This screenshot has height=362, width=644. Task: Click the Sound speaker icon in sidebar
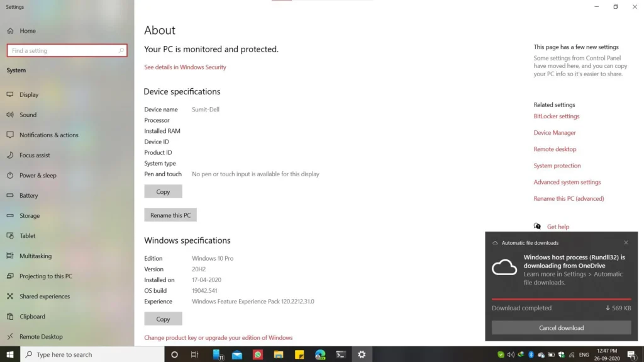[10, 115]
